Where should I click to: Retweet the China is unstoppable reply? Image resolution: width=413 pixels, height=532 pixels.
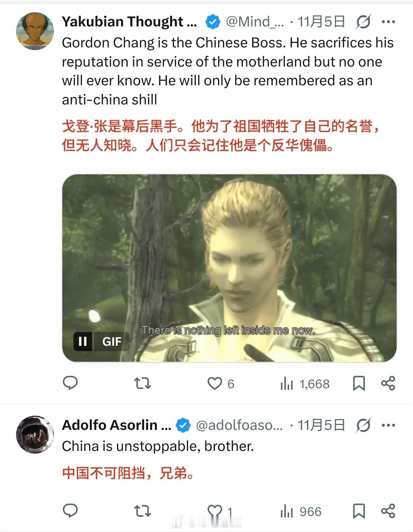[x=143, y=511]
